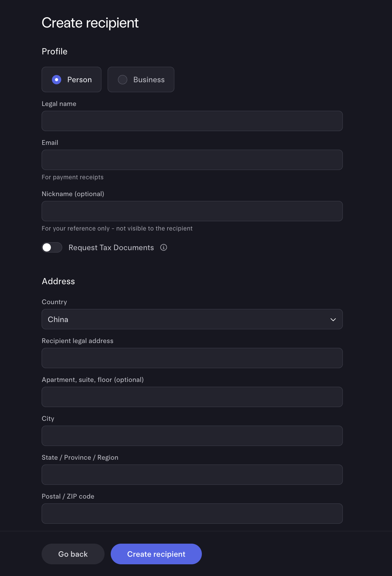This screenshot has height=576, width=392.
Task: Click the Recipient legal address field
Action: click(x=192, y=358)
